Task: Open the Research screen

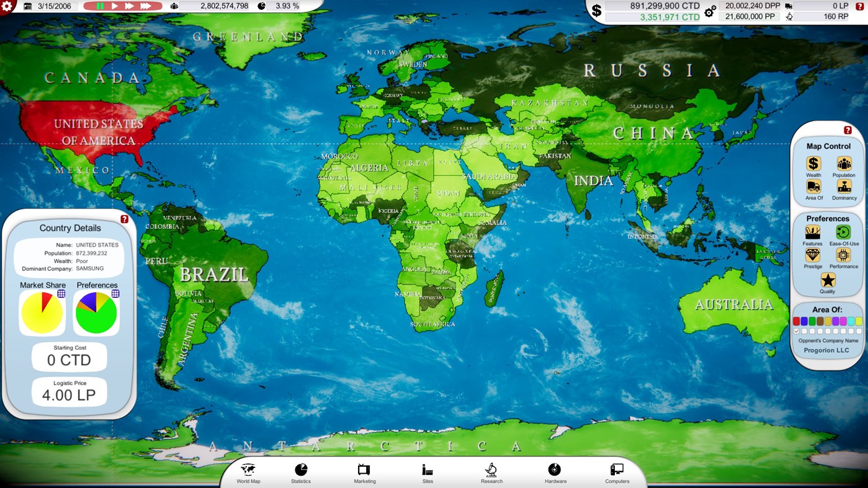Action: pyautogui.click(x=491, y=472)
